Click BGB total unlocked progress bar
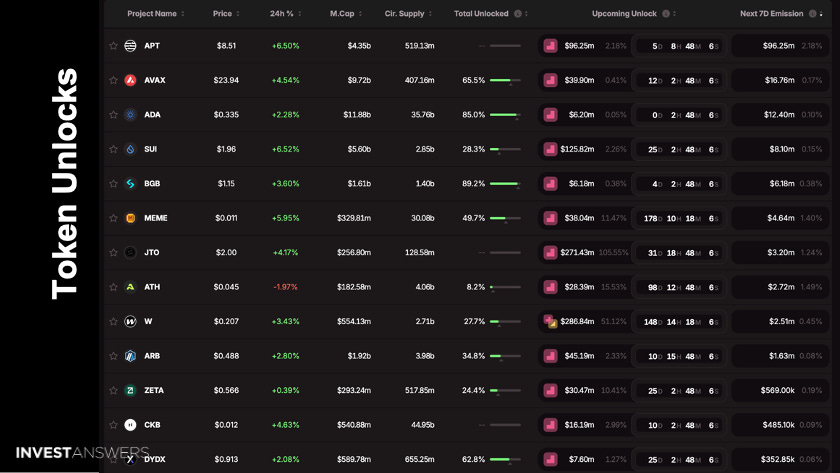This screenshot has height=473, width=840. 505,184
